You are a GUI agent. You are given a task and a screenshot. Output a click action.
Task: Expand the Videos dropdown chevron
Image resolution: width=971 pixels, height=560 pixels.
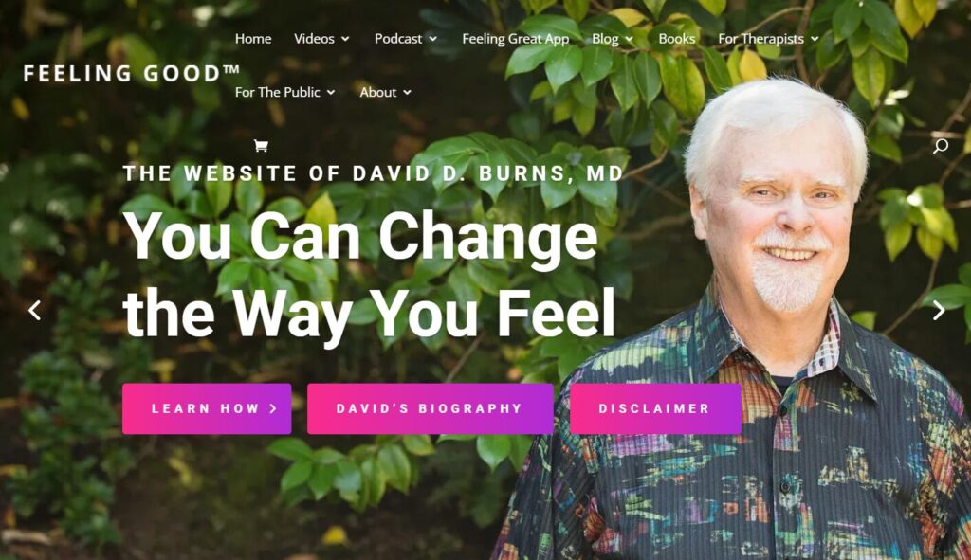[345, 39]
